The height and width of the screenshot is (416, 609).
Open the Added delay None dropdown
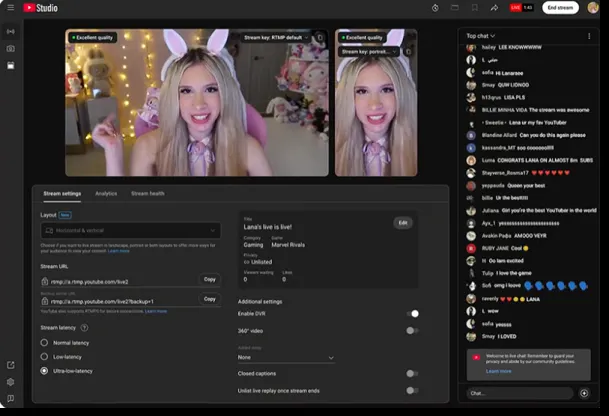[286, 357]
